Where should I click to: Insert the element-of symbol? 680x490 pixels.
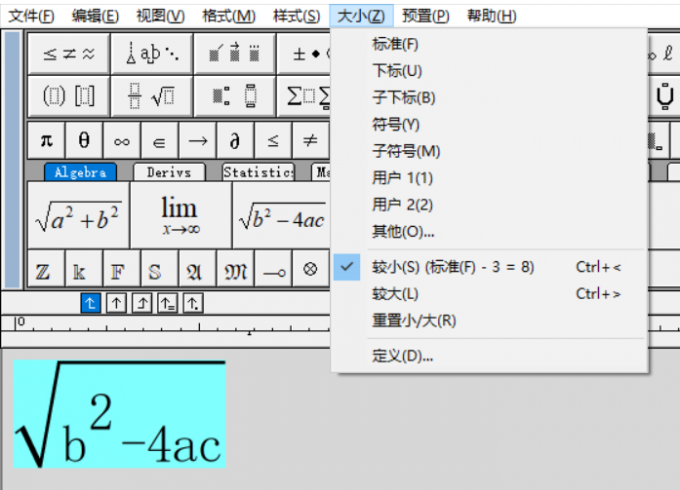click(x=160, y=140)
